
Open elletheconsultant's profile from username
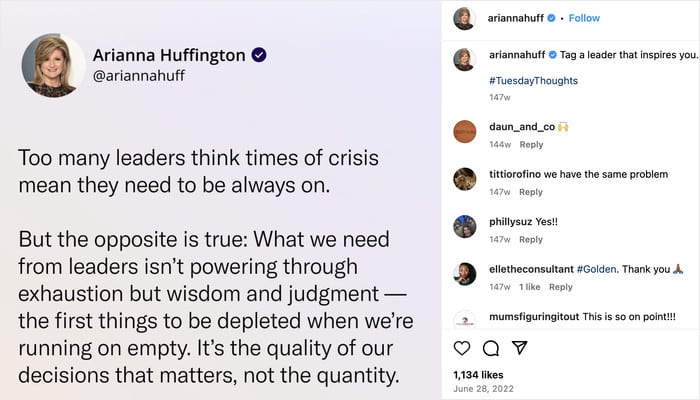click(x=531, y=268)
